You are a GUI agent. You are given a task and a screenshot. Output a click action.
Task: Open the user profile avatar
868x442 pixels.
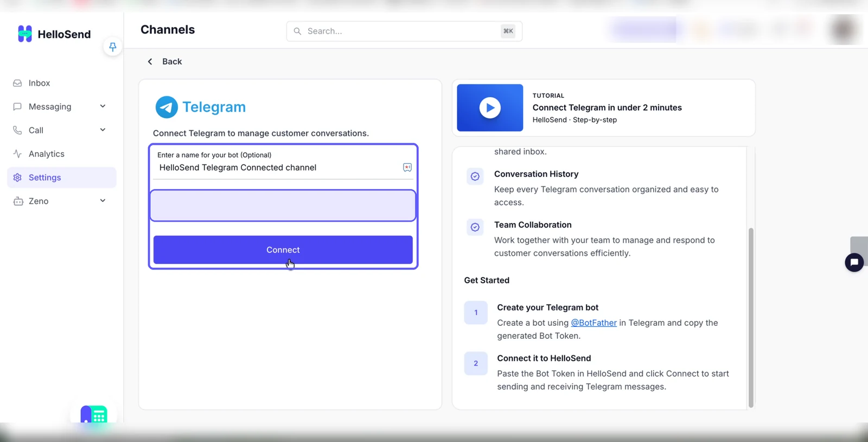tap(844, 30)
